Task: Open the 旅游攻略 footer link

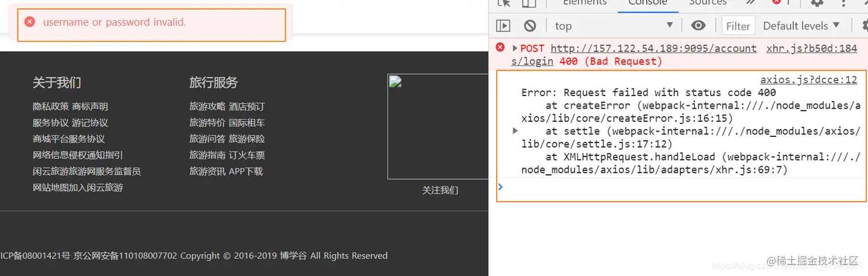Action: tap(207, 106)
